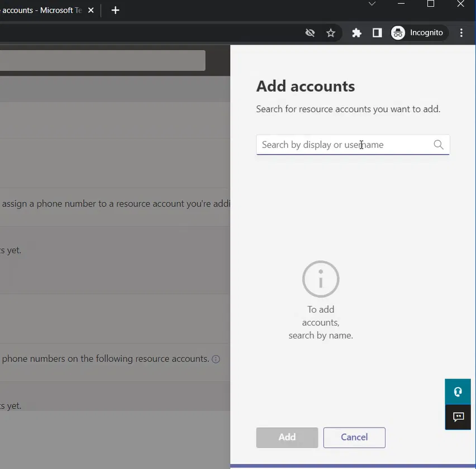Open the Extensions puzzle icon
Viewport: 476px width, 469px height.
pos(356,33)
